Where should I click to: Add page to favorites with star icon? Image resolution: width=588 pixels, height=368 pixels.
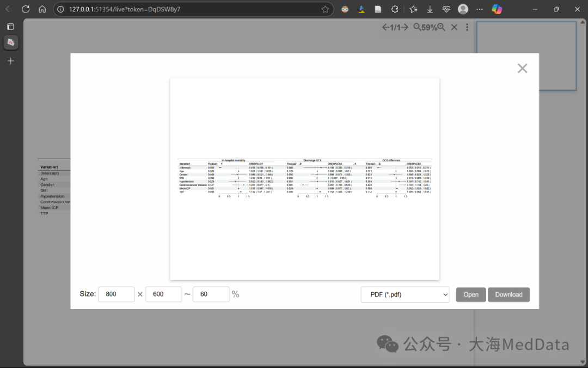click(325, 9)
